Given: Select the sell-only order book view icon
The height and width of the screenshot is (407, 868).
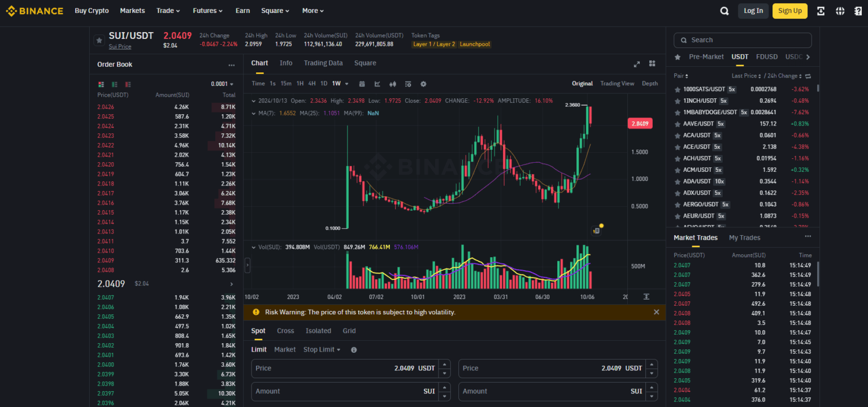Looking at the screenshot, I should pos(127,84).
